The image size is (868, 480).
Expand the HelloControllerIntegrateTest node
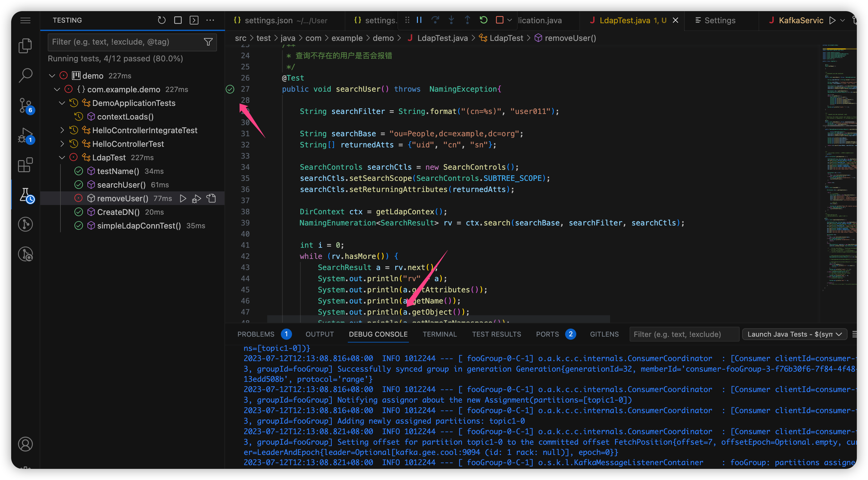coord(62,130)
